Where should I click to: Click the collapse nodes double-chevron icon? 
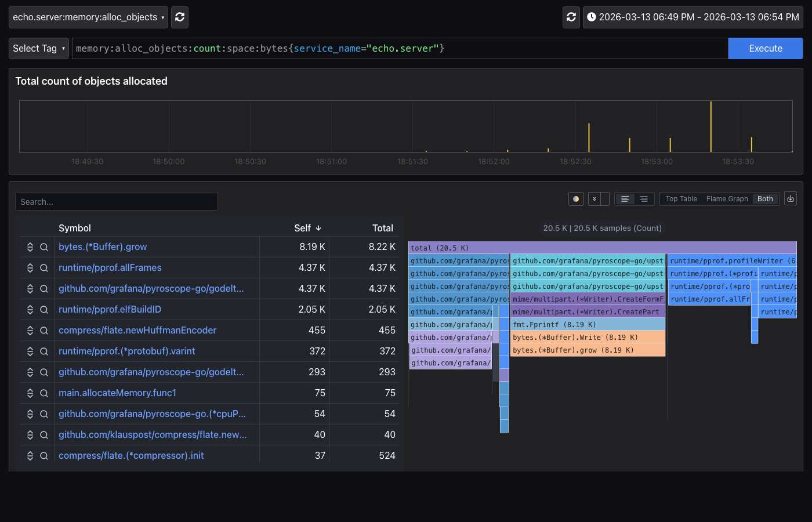click(x=594, y=199)
